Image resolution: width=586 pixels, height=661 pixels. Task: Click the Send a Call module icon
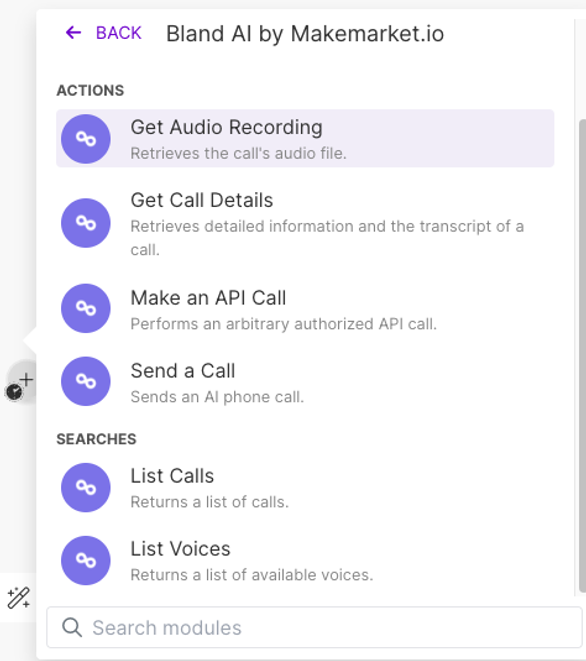point(86,381)
